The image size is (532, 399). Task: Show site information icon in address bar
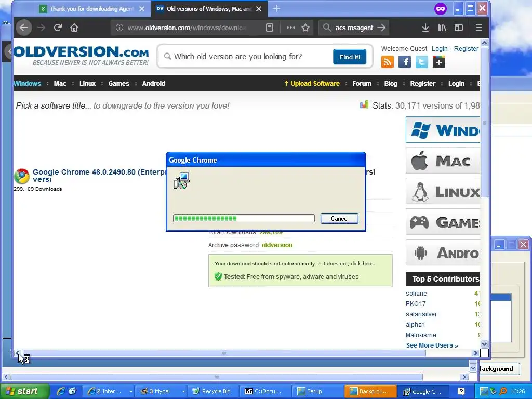(119, 28)
